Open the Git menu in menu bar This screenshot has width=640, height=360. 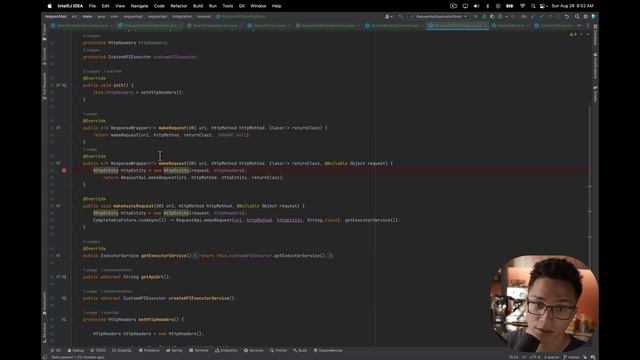pos(242,6)
